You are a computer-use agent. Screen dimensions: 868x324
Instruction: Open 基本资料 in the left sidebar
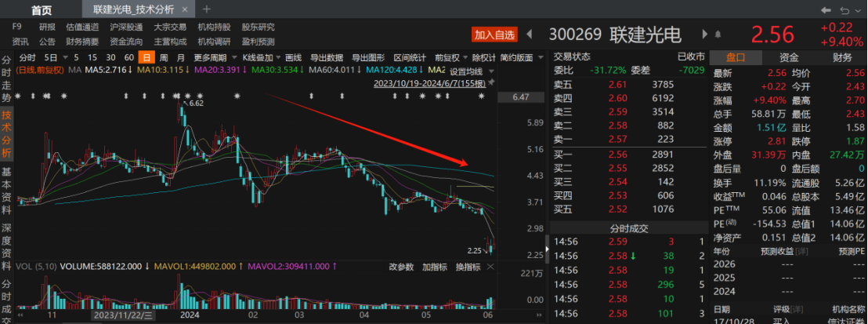click(6, 191)
